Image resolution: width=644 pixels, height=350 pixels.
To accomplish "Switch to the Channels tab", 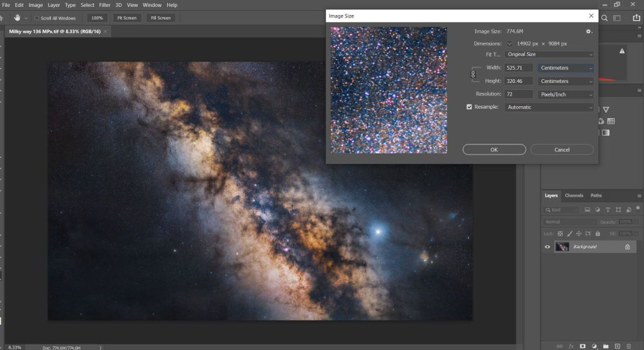I will pyautogui.click(x=574, y=195).
